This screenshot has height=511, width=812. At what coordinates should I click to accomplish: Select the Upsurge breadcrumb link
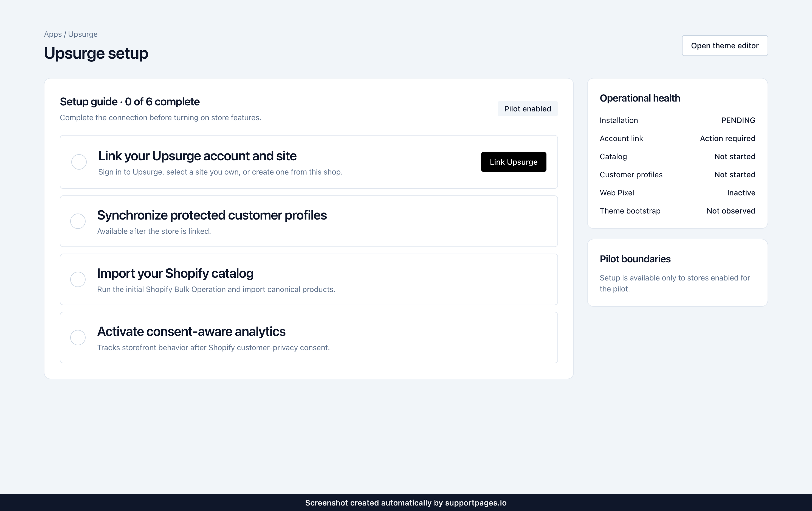pos(83,34)
